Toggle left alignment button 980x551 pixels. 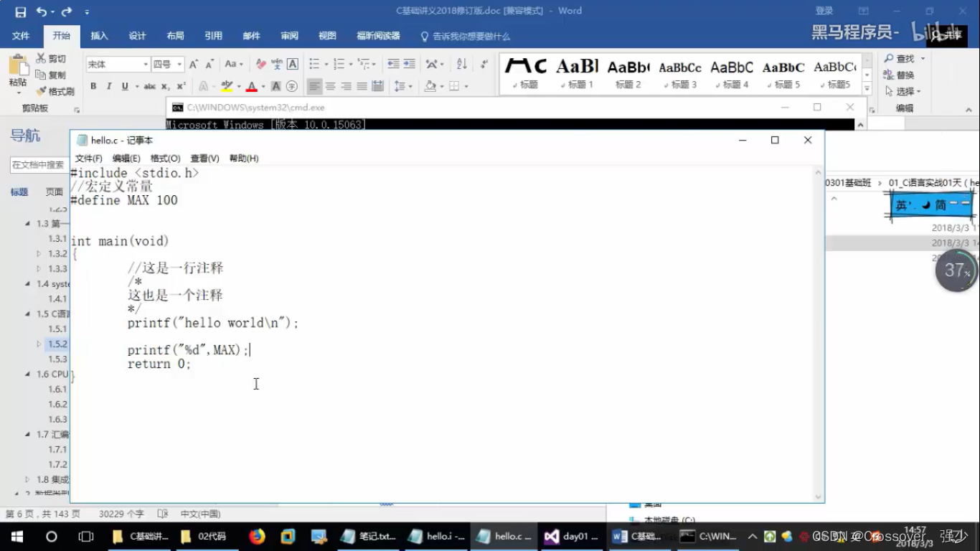click(315, 86)
